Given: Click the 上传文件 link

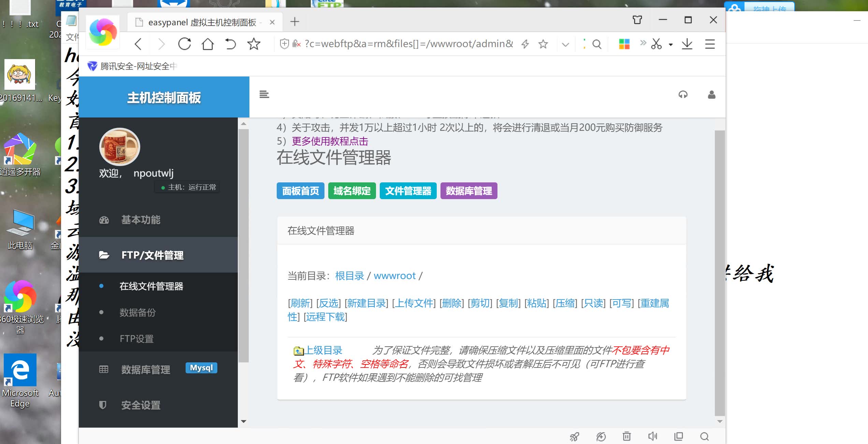Looking at the screenshot, I should 414,303.
